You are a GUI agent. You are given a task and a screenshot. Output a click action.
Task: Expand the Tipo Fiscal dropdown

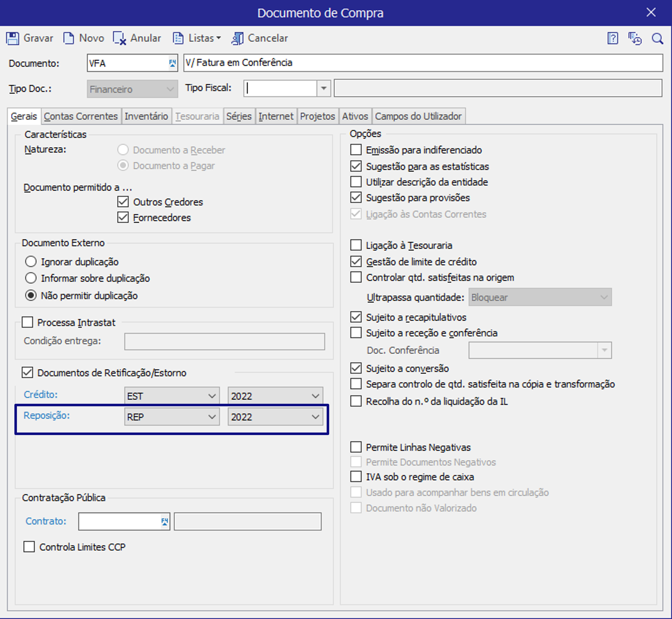pyautogui.click(x=323, y=88)
